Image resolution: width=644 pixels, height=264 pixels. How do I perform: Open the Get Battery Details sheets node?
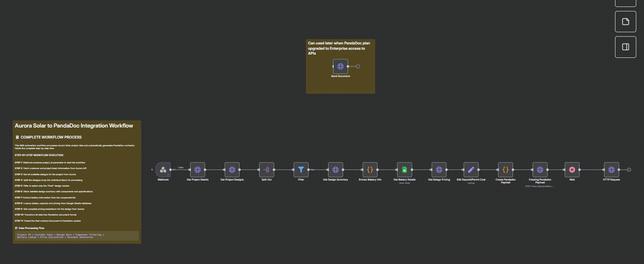(404, 169)
